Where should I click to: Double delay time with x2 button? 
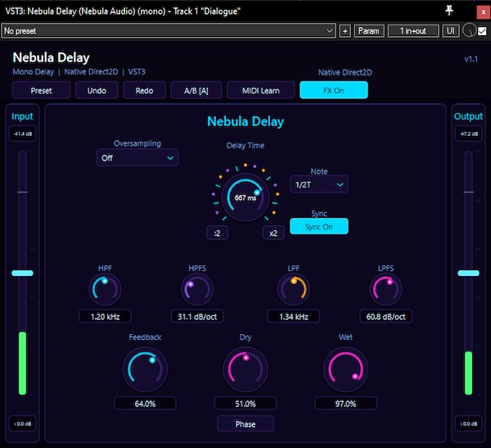(273, 233)
